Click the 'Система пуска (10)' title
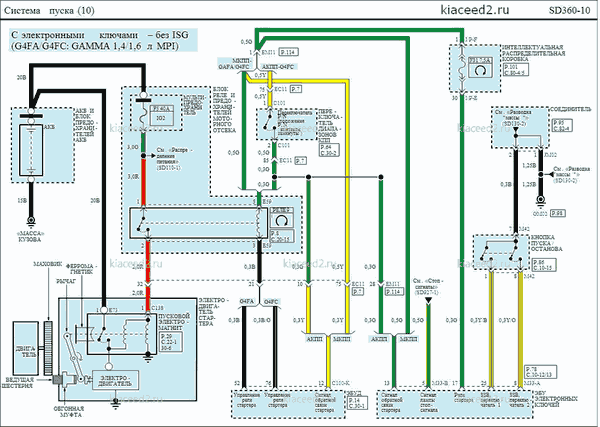 49,10
